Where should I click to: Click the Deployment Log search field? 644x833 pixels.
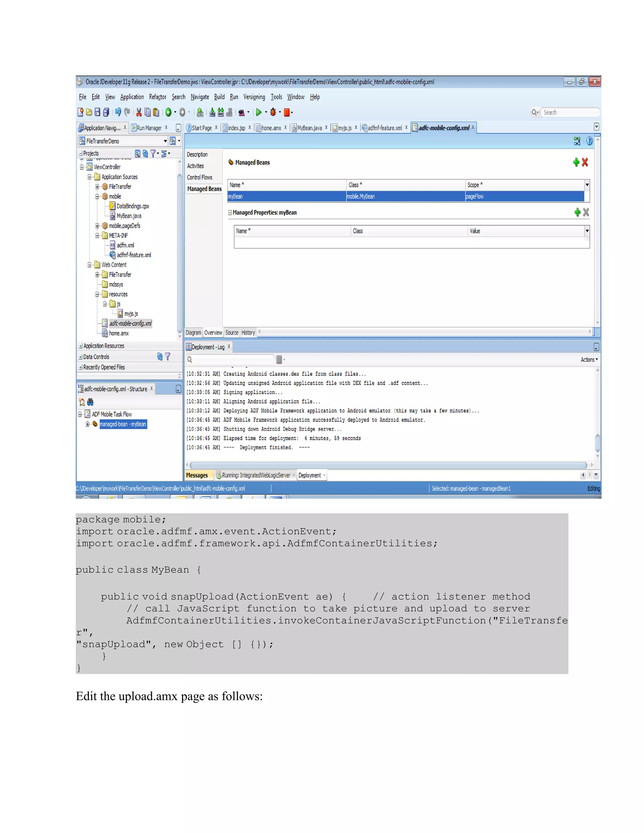point(230,359)
